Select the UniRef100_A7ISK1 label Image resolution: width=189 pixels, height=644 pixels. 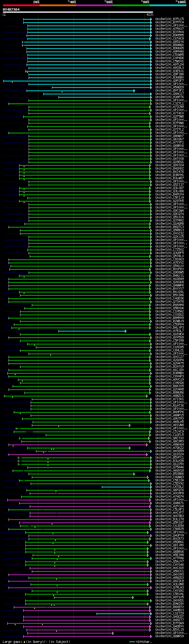[x=170, y=399]
